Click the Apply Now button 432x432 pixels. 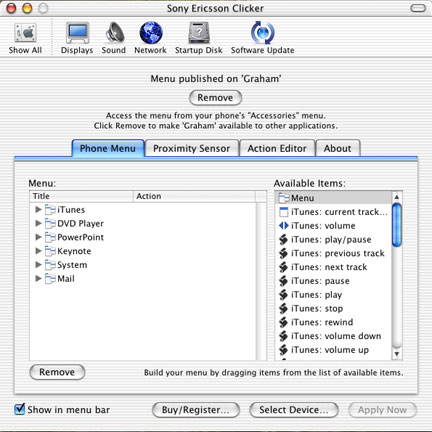(382, 410)
